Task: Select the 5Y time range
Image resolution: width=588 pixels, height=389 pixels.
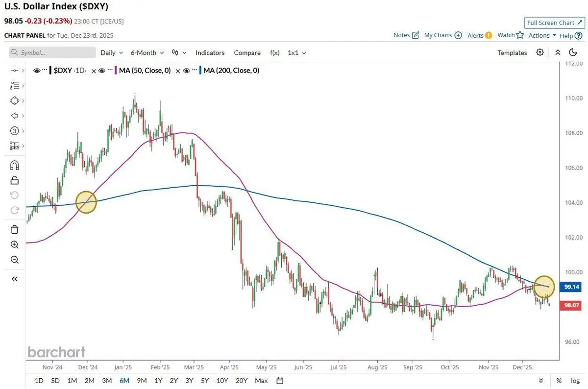Action: click(205, 381)
